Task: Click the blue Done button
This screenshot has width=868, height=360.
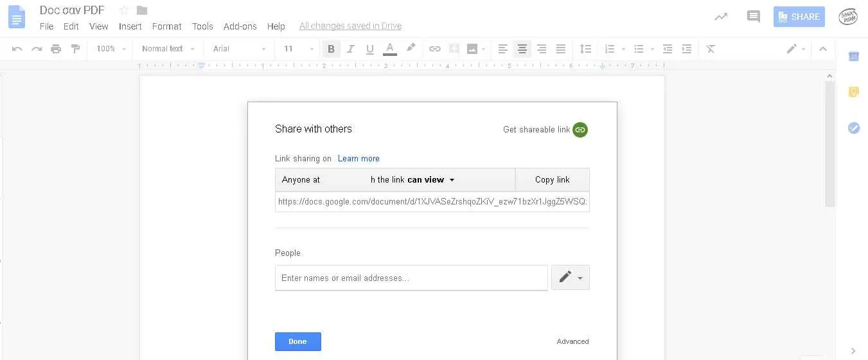Action: (x=298, y=341)
